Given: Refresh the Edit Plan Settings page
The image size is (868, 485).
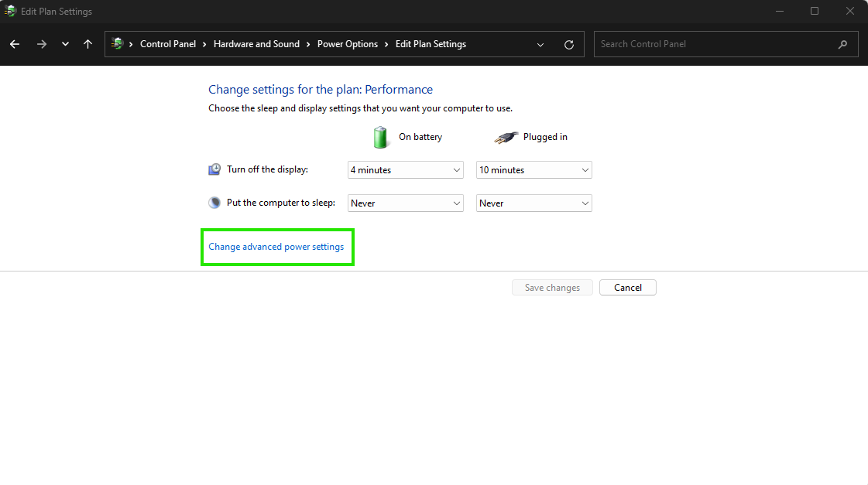Looking at the screenshot, I should pos(569,44).
